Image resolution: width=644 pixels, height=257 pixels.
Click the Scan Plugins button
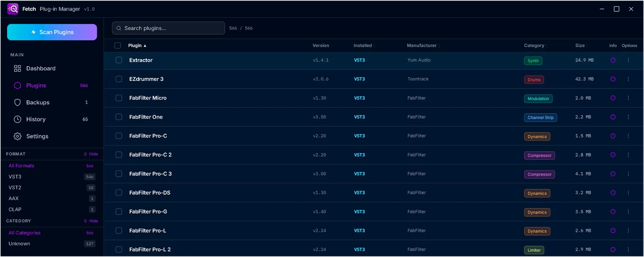tap(52, 32)
